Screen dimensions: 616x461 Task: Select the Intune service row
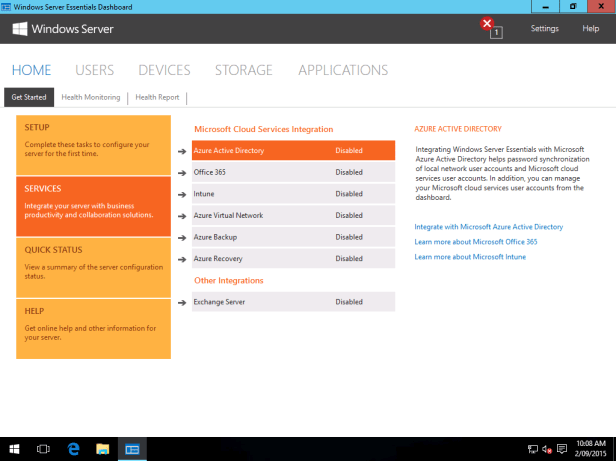pyautogui.click(x=293, y=194)
